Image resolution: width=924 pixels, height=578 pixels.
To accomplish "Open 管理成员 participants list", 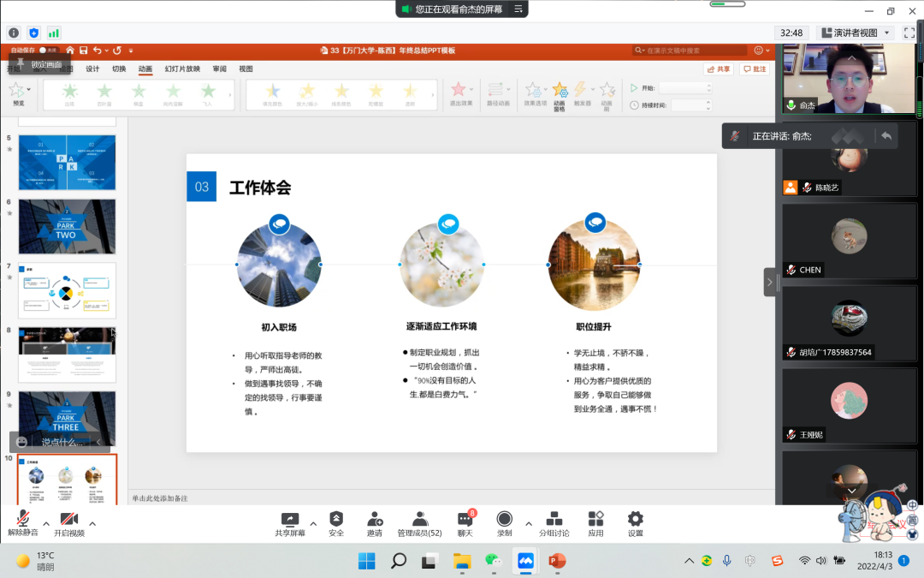I will point(419,523).
